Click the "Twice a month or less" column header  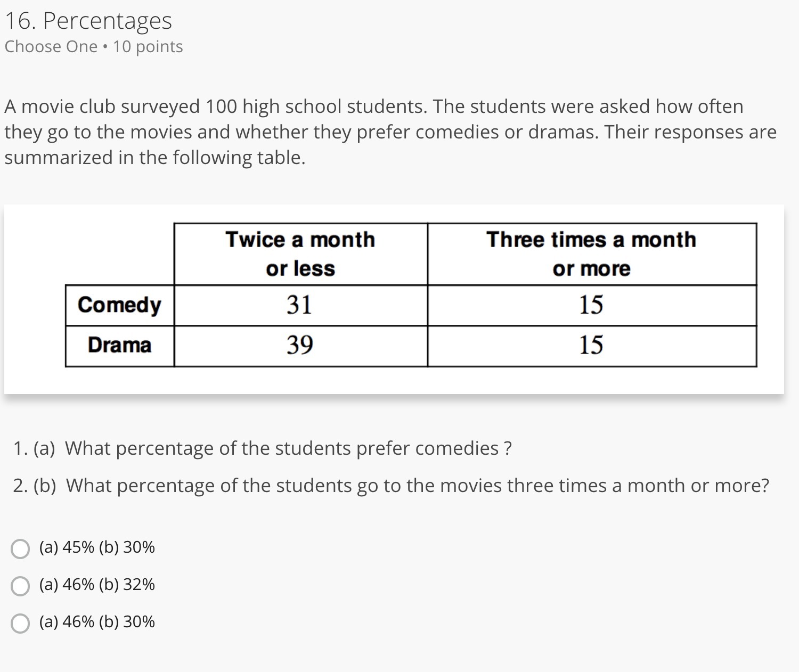click(x=300, y=254)
